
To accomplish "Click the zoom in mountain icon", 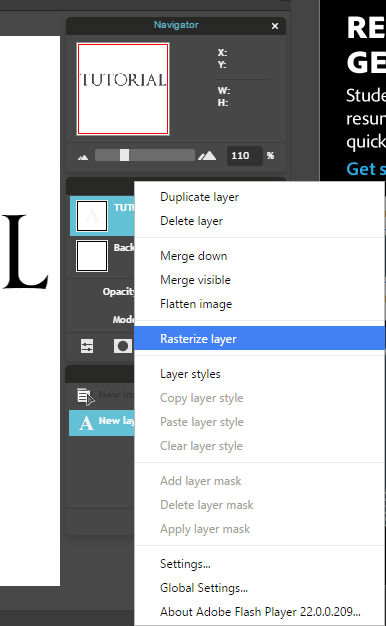I will click(207, 156).
